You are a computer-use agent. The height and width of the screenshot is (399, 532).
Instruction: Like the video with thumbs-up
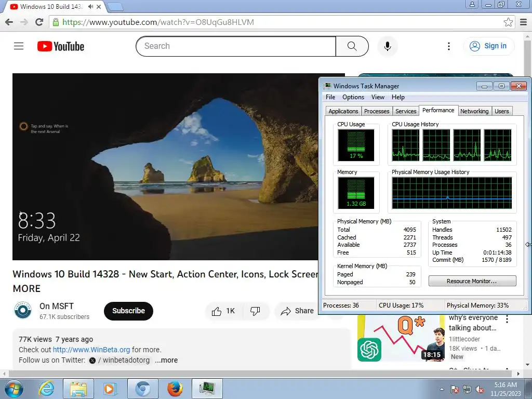tap(223, 311)
